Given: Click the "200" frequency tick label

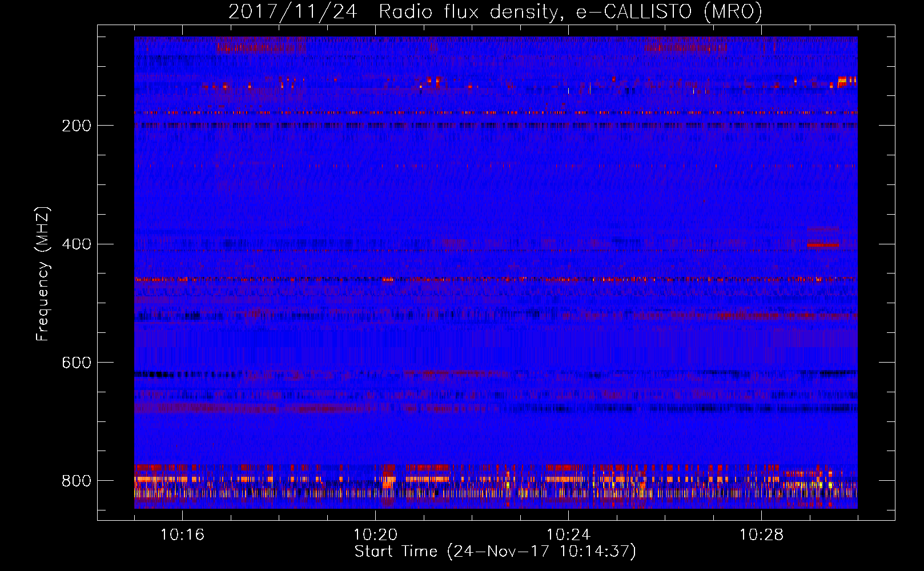Looking at the screenshot, I should [x=77, y=126].
